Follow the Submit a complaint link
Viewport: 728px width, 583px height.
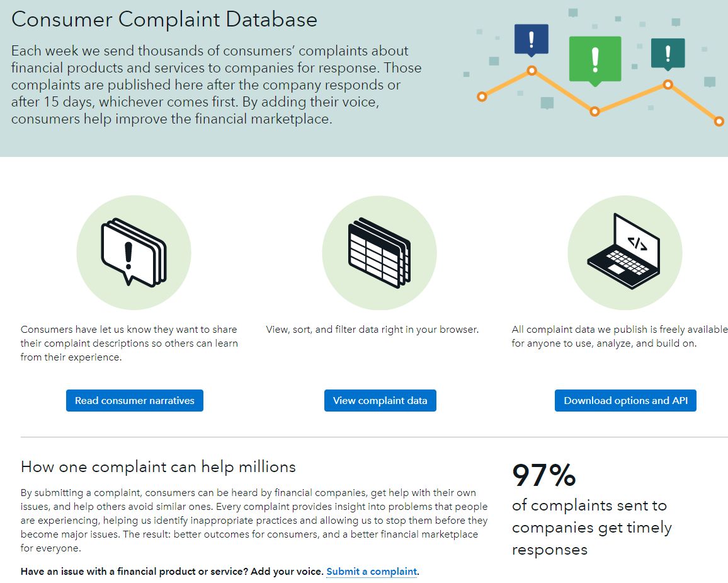pos(372,572)
